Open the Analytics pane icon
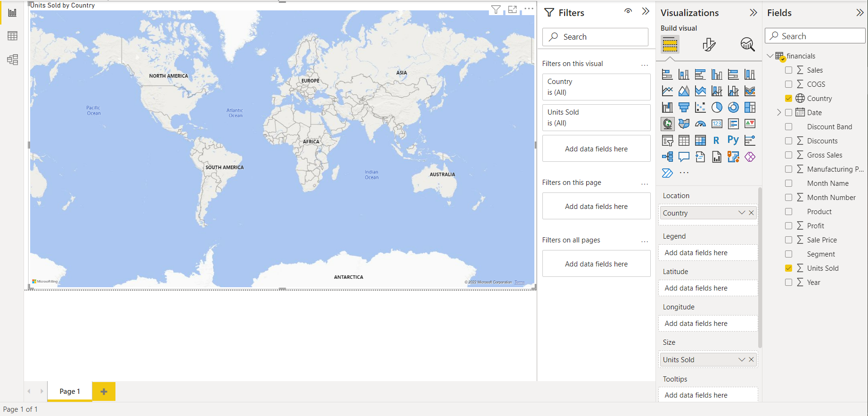 pyautogui.click(x=747, y=45)
